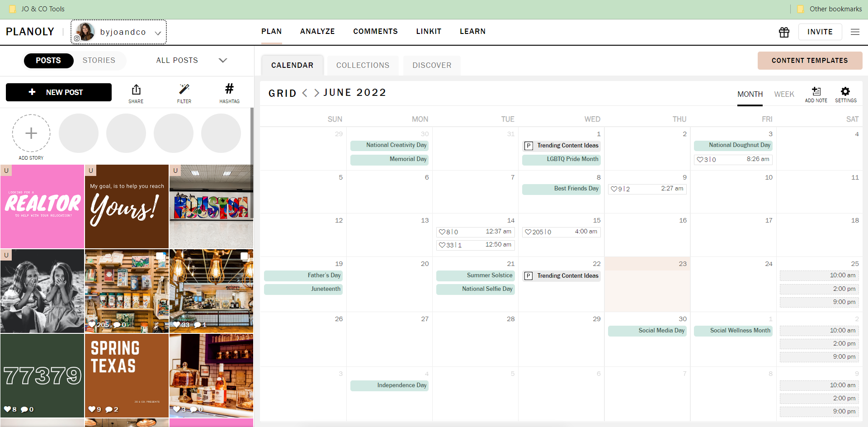Viewport: 868px width, 427px height.
Task: Click the Content Templates button
Action: [x=810, y=61]
